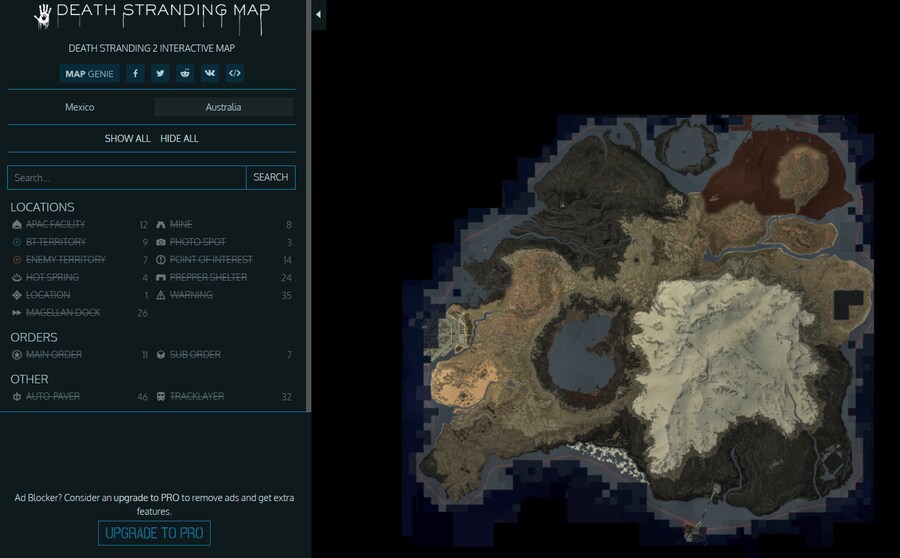Open the embed code icon

pos(234,73)
